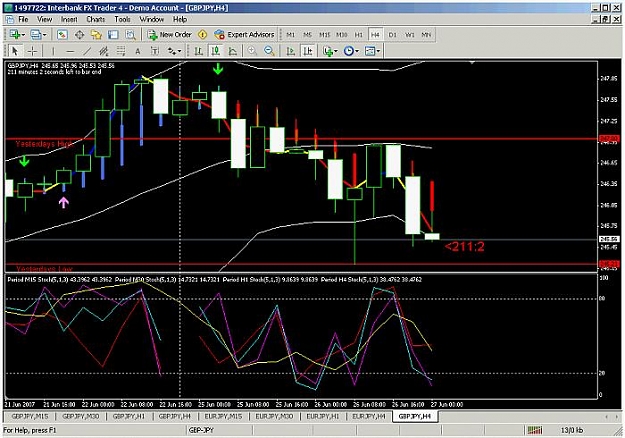Select the arrow Cursor tool

(15, 51)
